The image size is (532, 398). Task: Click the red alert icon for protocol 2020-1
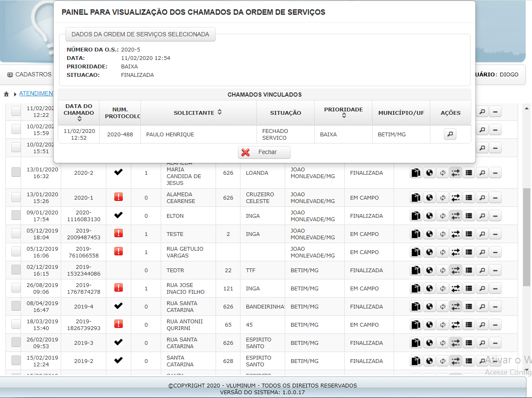pos(119,197)
